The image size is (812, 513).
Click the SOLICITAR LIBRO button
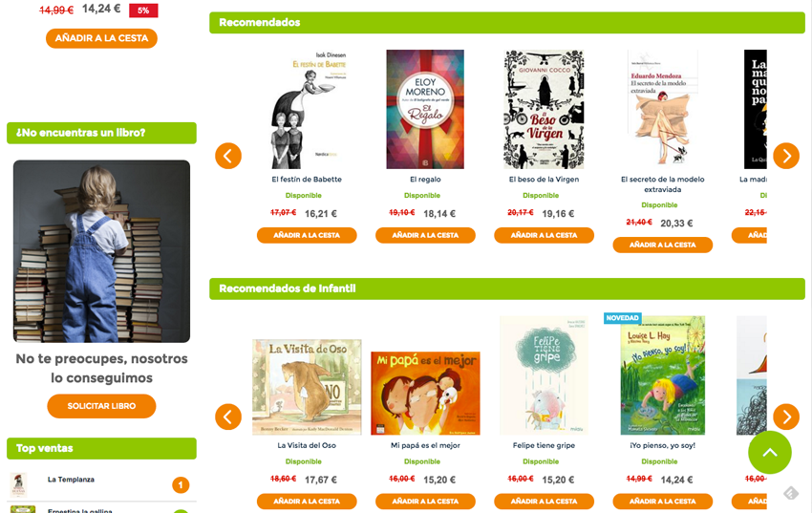[101, 406]
